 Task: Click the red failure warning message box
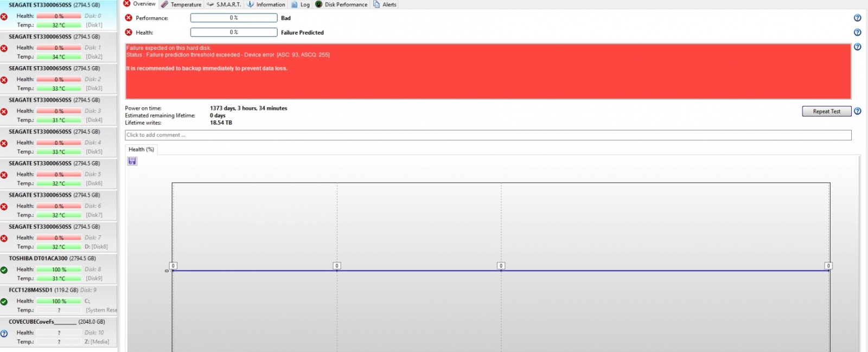coord(488,71)
